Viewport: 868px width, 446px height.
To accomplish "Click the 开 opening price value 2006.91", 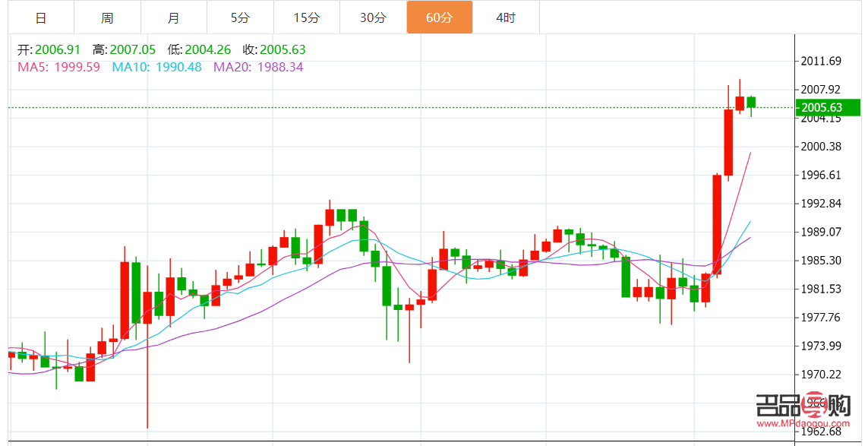I will tap(58, 50).
